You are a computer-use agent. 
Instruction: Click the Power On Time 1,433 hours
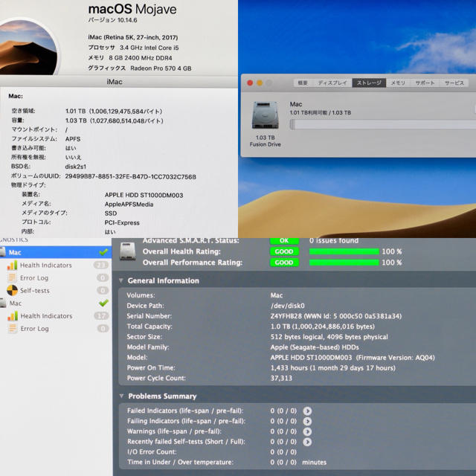333,368
